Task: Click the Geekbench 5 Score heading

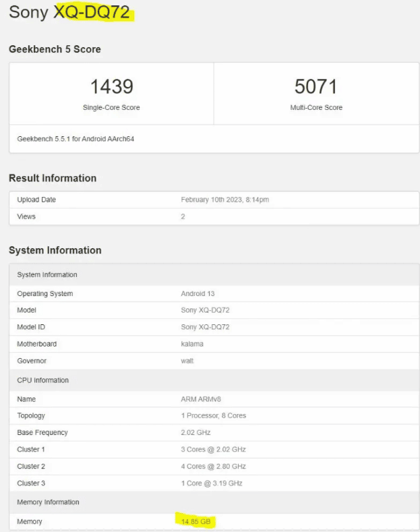Action: click(x=55, y=49)
